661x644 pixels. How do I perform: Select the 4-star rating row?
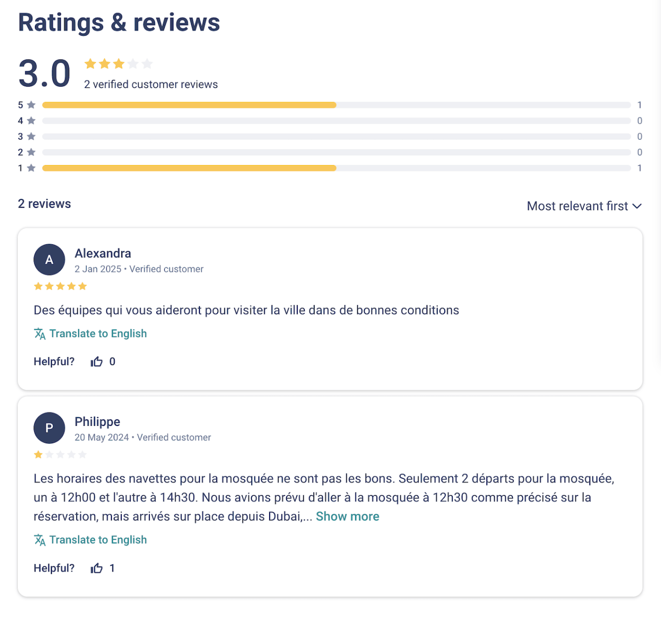336,121
